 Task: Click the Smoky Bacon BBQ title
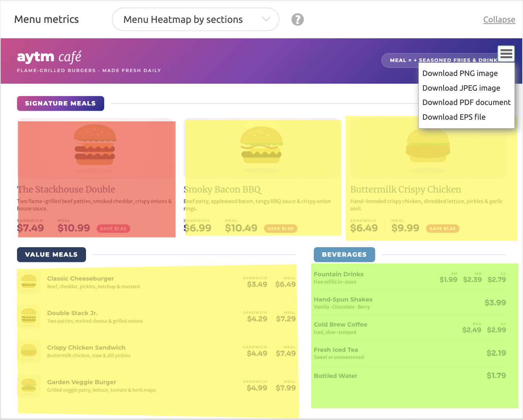(223, 189)
